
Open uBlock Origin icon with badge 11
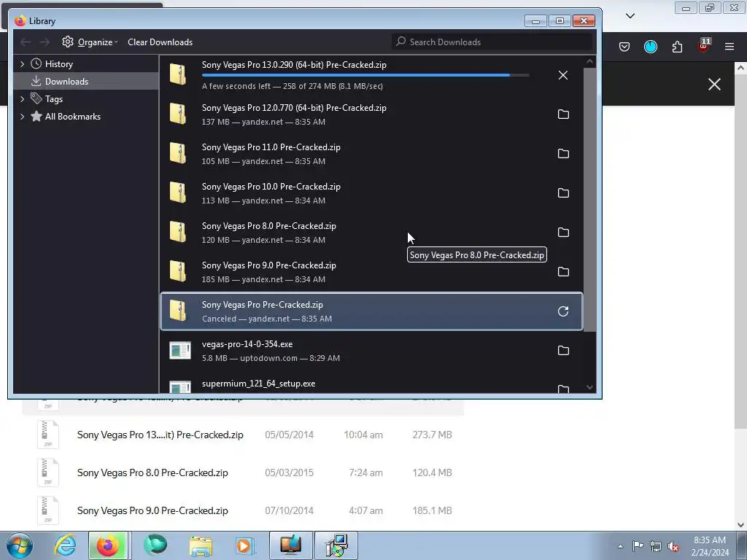(x=704, y=45)
